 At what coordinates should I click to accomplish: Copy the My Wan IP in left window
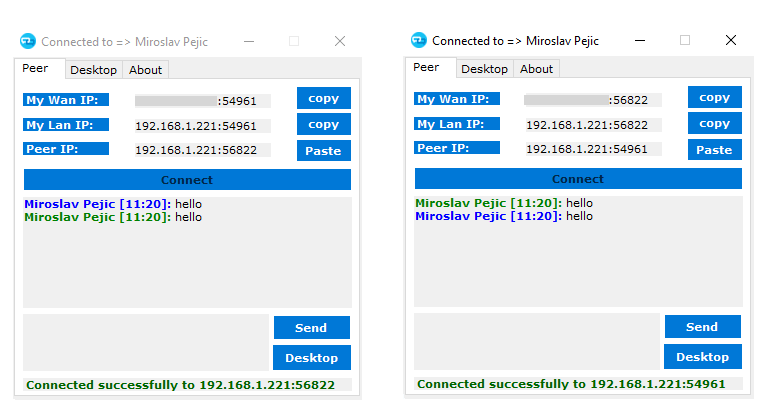point(323,98)
